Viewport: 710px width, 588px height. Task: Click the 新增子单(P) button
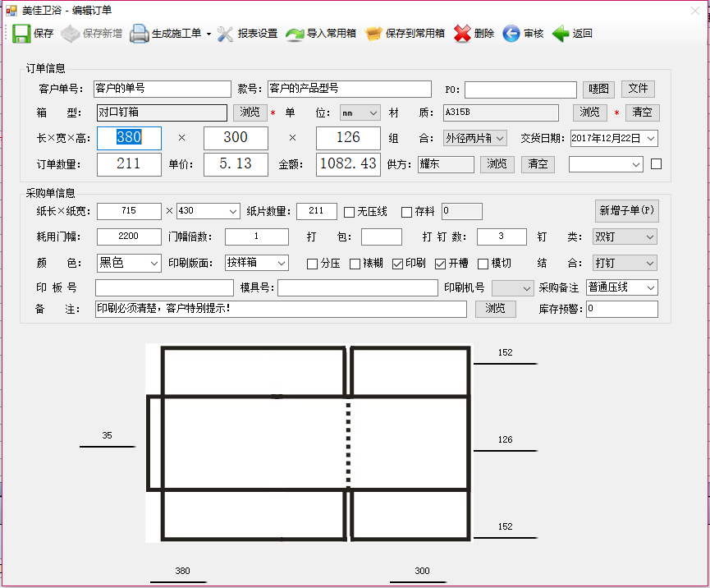coord(626,211)
